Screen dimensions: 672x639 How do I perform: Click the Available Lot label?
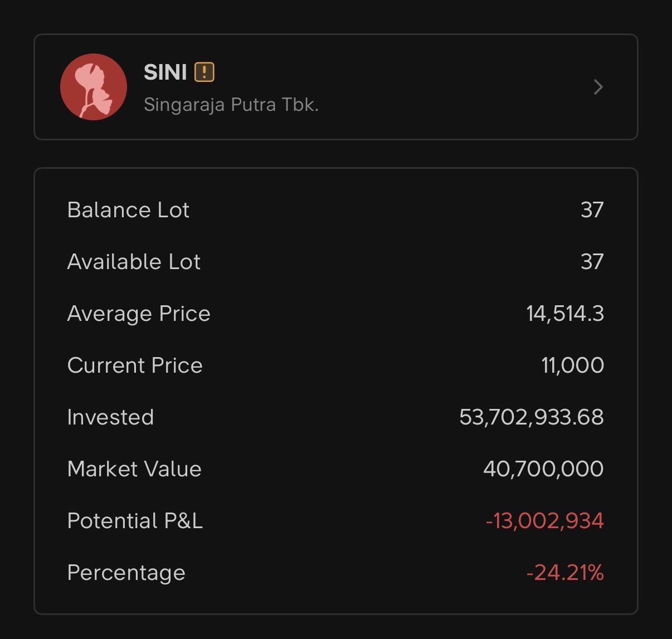(134, 262)
